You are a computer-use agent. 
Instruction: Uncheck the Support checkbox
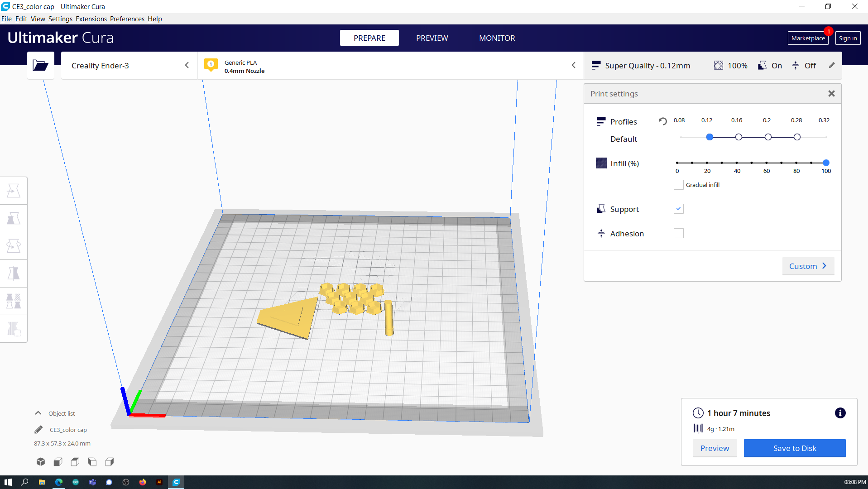[x=678, y=209]
